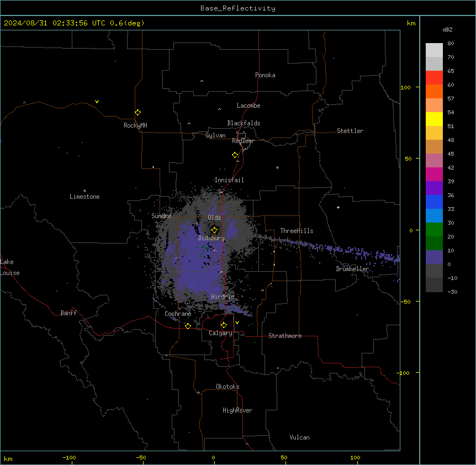
Task: Click the Banff town label
Action: 68,313
